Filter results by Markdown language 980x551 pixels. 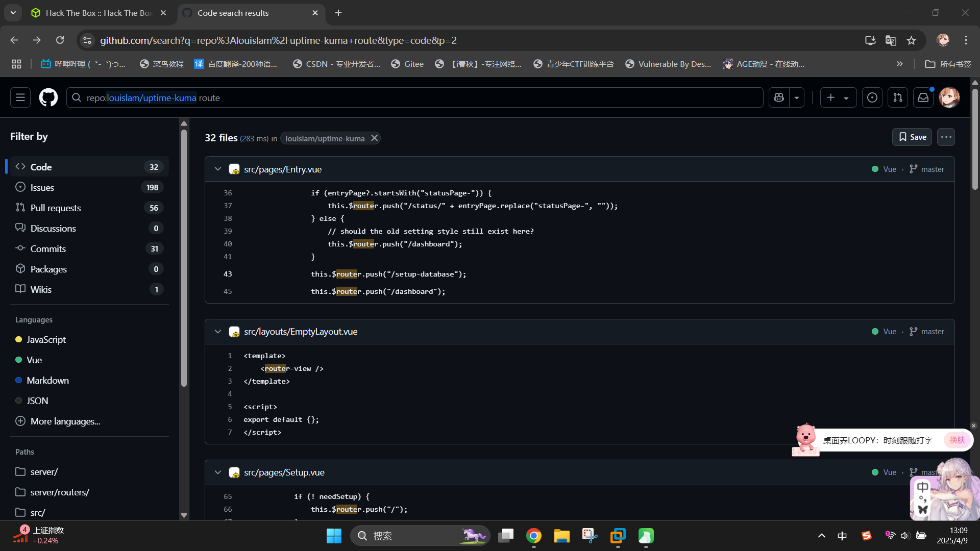tap(47, 380)
